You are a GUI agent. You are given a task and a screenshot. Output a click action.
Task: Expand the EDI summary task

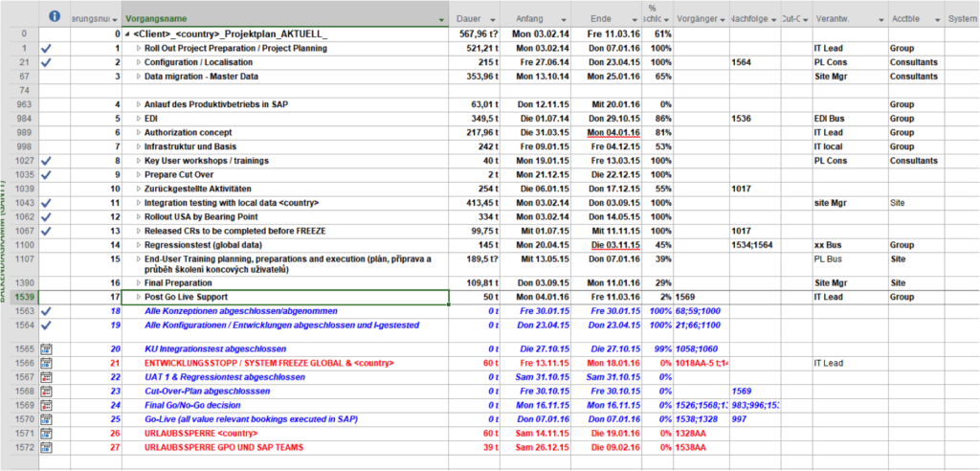139,118
